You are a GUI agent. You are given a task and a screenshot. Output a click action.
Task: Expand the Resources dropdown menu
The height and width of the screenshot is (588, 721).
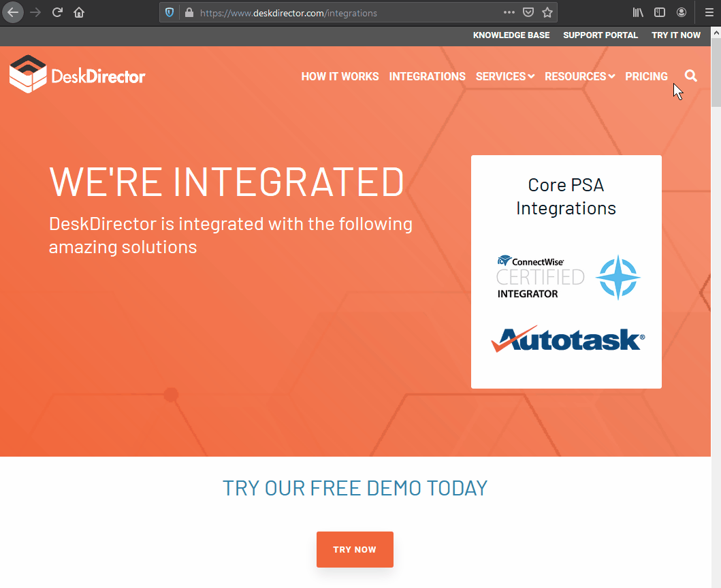click(580, 76)
